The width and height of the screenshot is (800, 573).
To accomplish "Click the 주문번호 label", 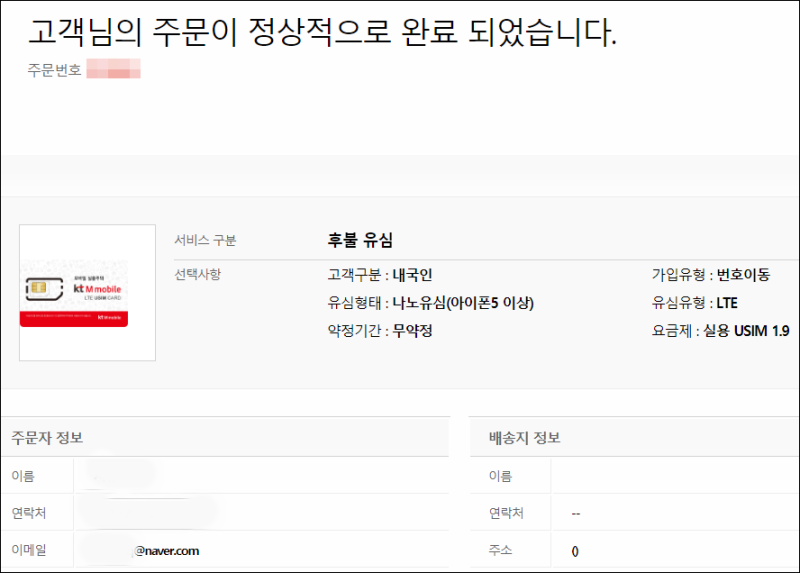I will click(55, 70).
